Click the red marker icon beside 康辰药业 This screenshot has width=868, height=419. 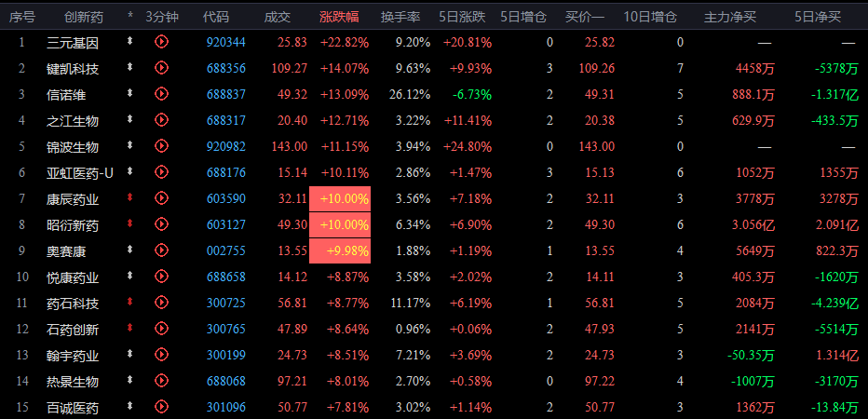coord(130,197)
